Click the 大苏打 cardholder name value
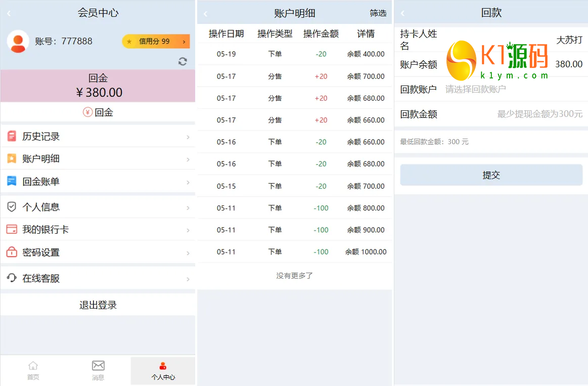Image resolution: width=588 pixels, height=386 pixels. point(569,40)
